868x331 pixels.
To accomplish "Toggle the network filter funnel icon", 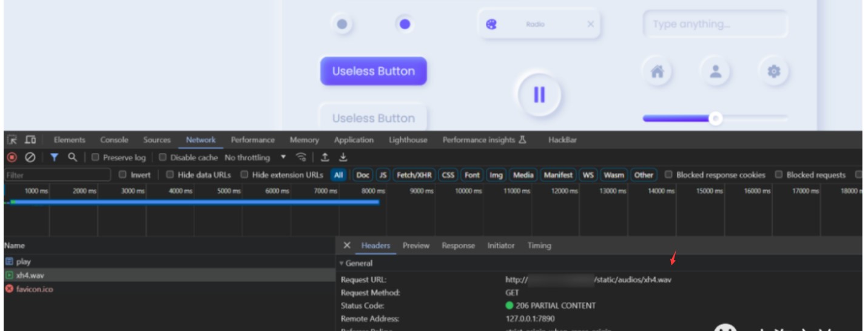I will tap(54, 157).
